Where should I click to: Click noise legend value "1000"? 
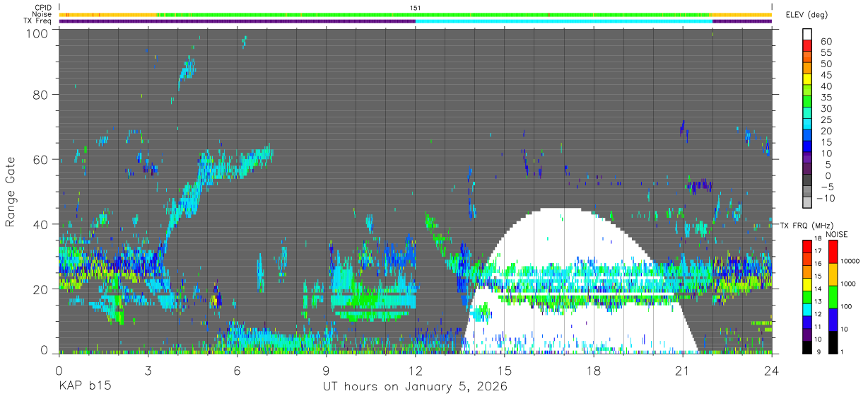pos(849,284)
